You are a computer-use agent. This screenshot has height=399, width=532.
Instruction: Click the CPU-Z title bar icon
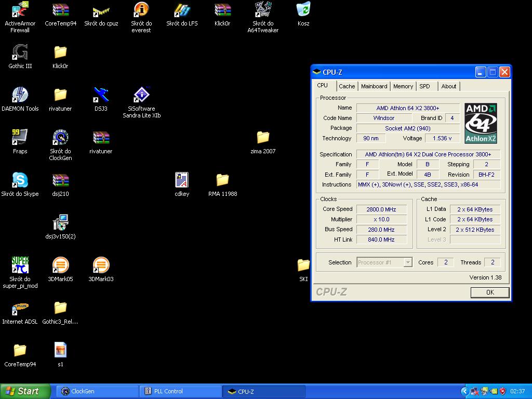click(317, 72)
